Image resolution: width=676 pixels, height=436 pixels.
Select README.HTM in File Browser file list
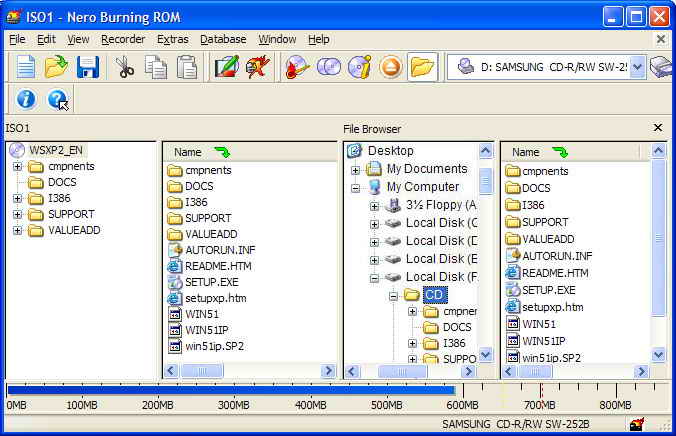coord(555,273)
